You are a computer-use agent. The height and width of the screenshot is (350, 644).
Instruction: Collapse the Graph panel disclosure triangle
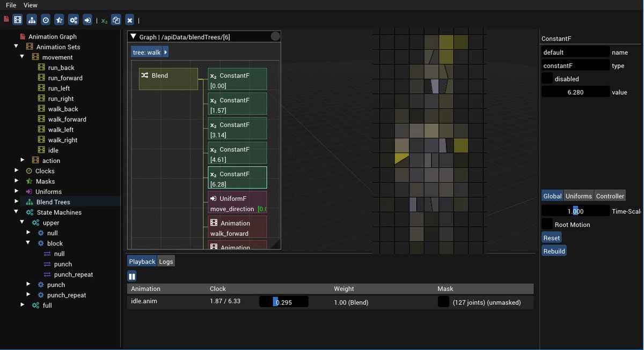pyautogui.click(x=133, y=36)
